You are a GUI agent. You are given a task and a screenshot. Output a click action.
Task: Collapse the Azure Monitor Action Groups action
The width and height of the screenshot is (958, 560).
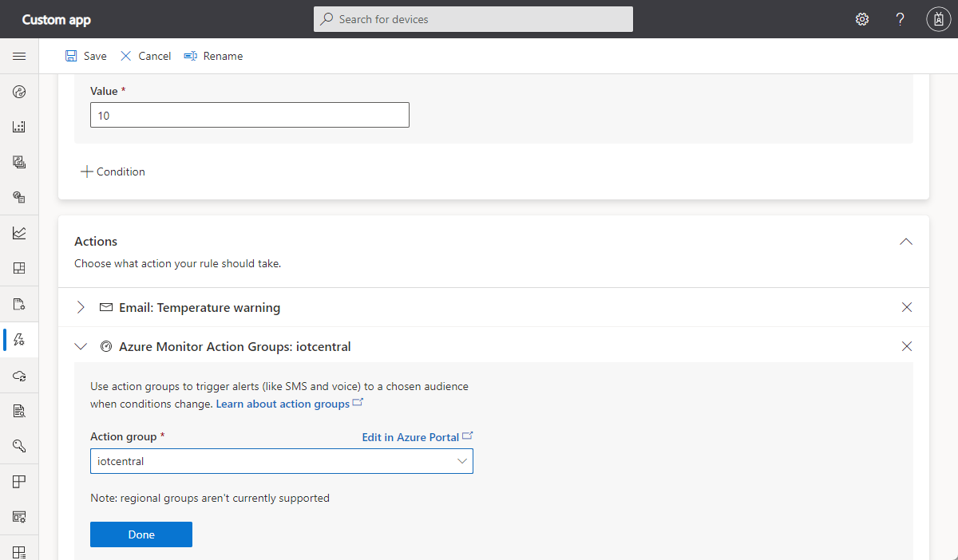click(81, 346)
